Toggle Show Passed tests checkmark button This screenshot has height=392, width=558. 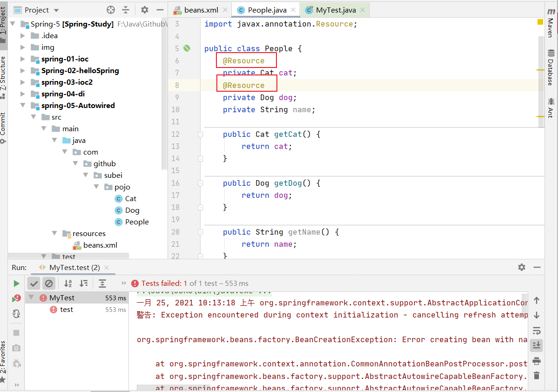[x=34, y=283]
